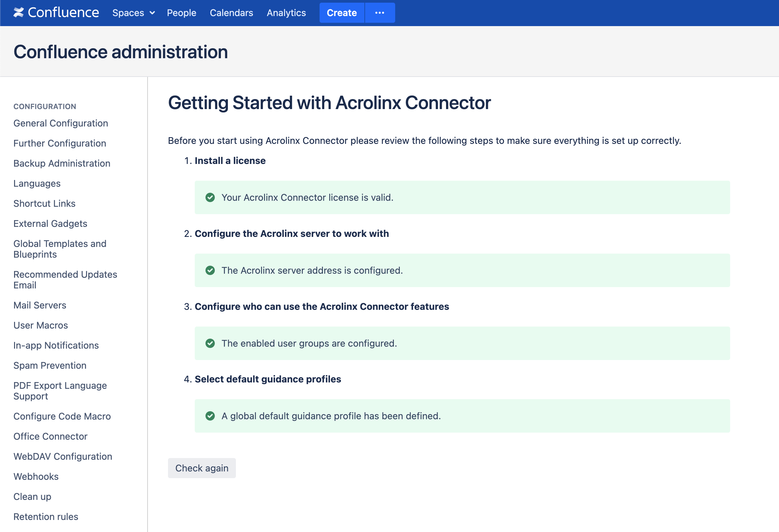Select Languages in the sidebar

(37, 184)
